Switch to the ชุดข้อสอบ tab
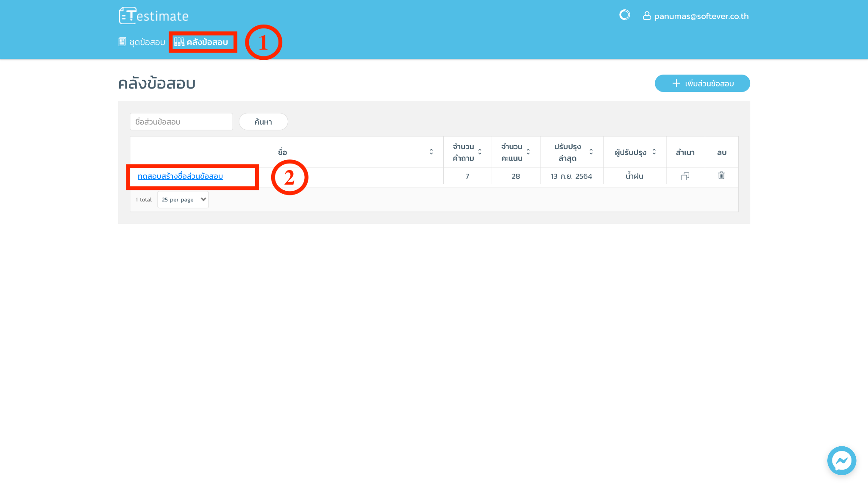This screenshot has height=487, width=868. 147,42
